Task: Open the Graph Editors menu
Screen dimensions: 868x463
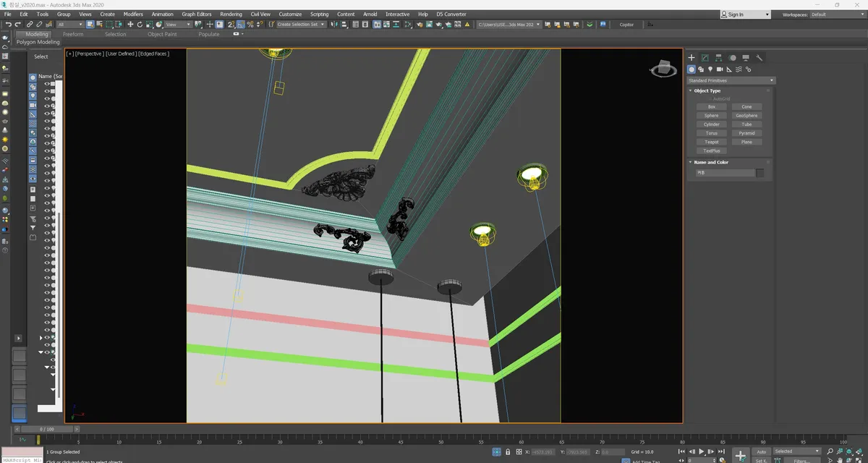Action: (197, 14)
